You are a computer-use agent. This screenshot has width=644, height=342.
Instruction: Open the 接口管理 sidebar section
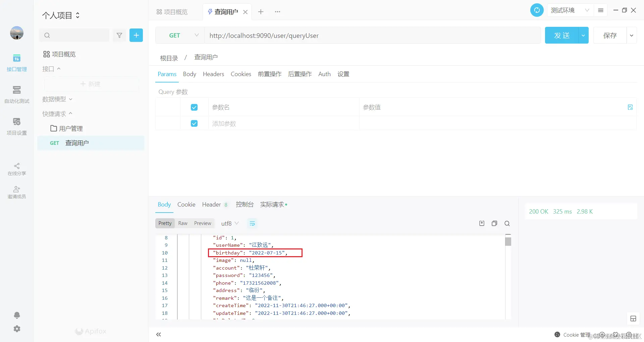click(x=17, y=63)
